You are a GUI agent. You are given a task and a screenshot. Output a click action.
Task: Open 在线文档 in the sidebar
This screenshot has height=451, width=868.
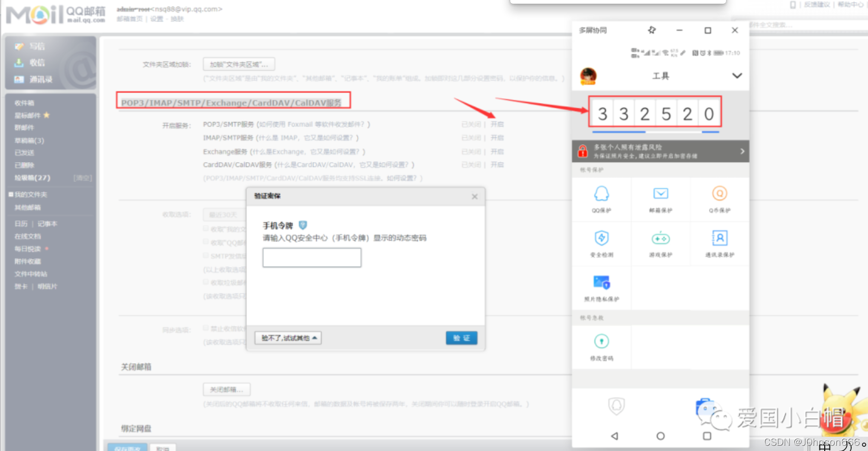tap(27, 237)
